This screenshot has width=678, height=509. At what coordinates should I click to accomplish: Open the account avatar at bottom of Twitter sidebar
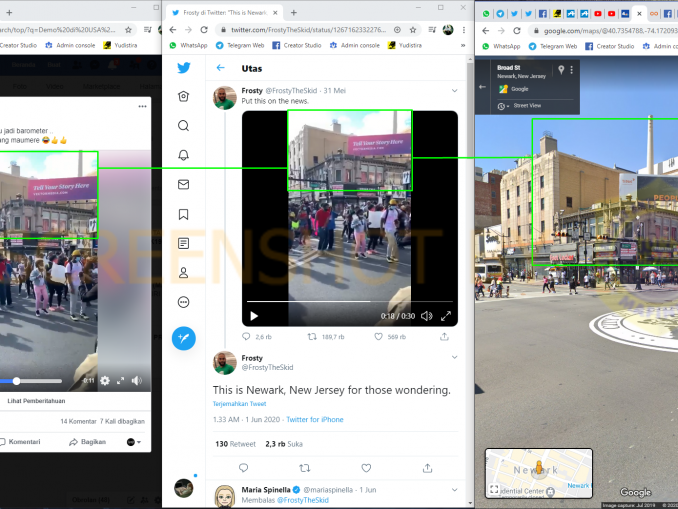click(183, 488)
